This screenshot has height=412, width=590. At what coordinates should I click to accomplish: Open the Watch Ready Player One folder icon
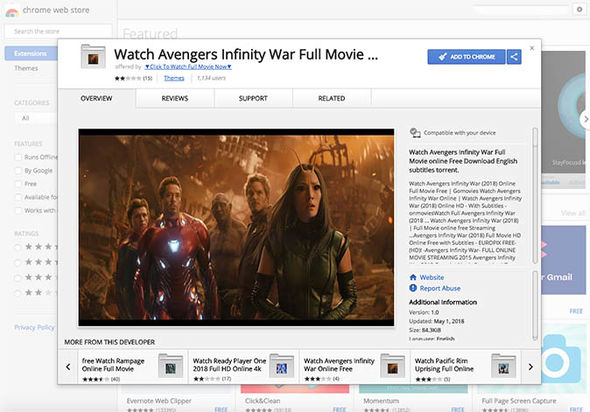(x=281, y=366)
